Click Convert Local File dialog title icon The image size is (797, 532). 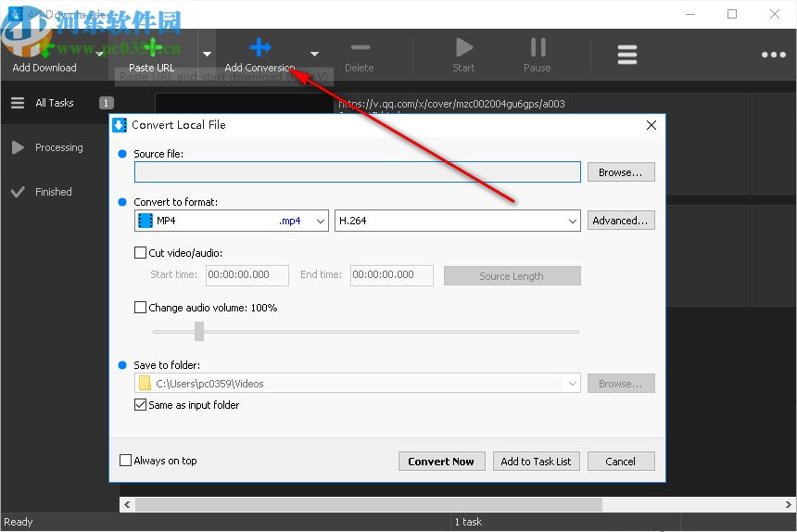(x=120, y=125)
